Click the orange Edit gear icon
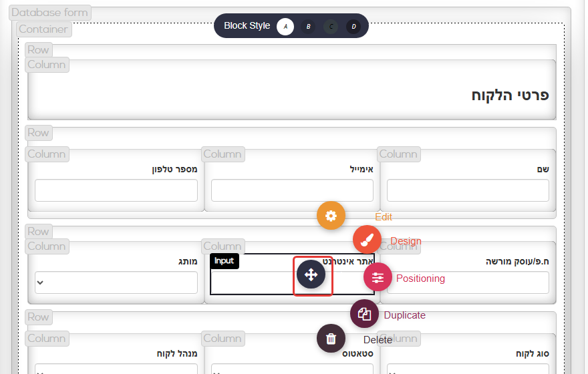Screen dimensions: 588x374 pos(331,216)
